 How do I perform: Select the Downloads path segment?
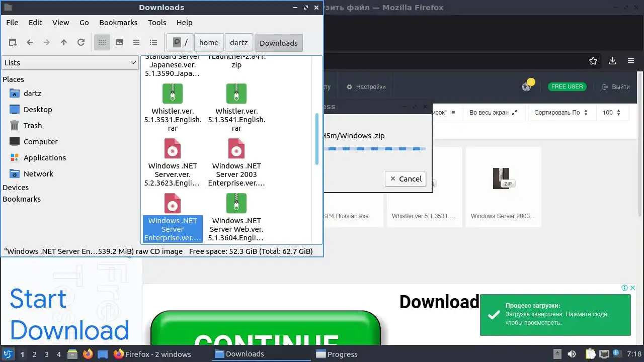pos(279,43)
